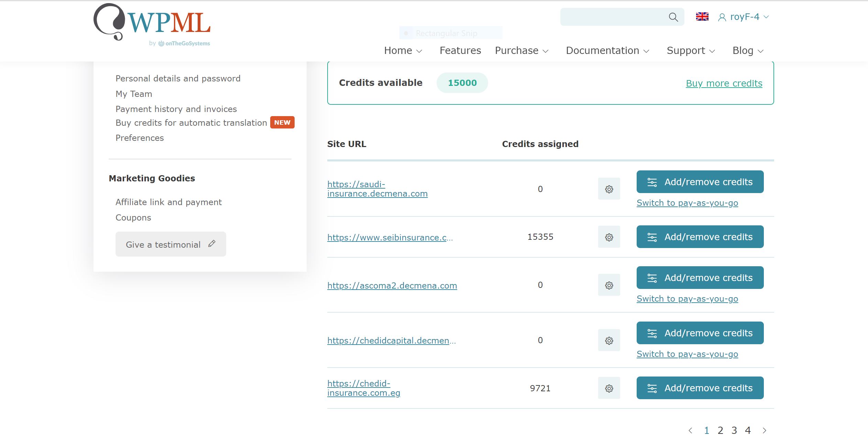Expand the royF-4 account dropdown
The width and height of the screenshot is (868, 438).
click(x=766, y=17)
